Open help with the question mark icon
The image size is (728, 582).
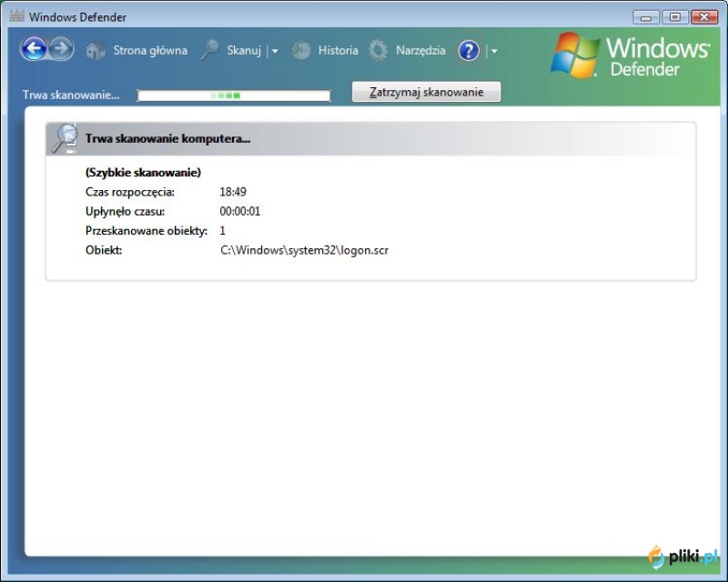tap(469, 50)
